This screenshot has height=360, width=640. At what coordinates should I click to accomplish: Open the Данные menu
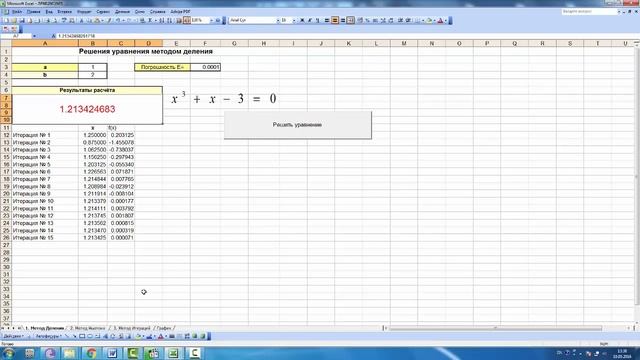122,11
